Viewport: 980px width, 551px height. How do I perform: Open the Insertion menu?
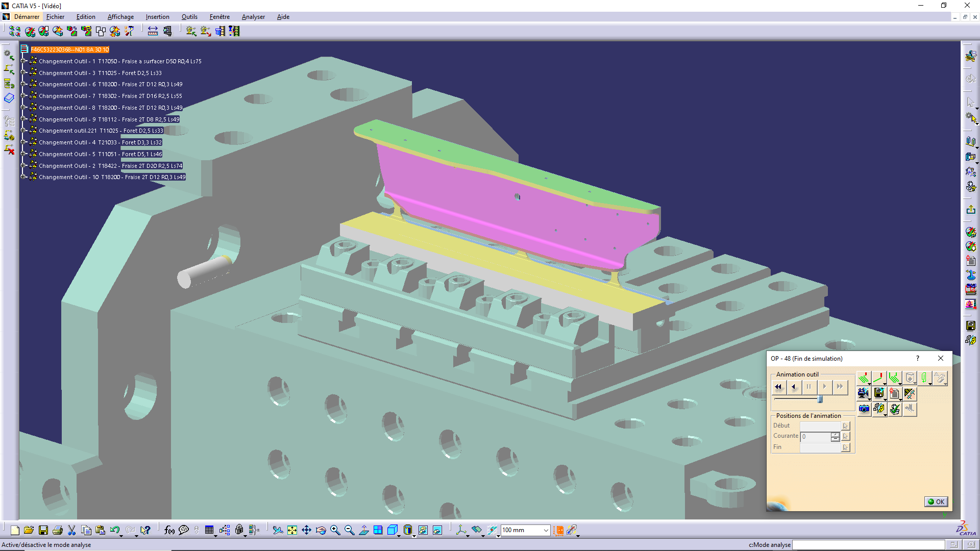[157, 17]
